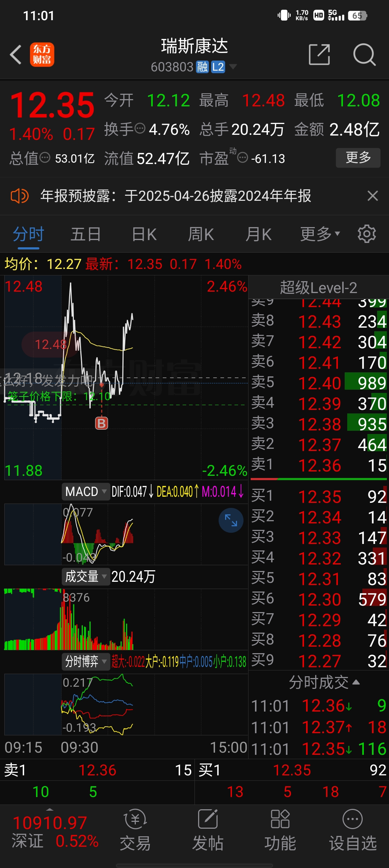389x868 pixels.
Task: Tap the blue expand chart icon
Action: pos(231,520)
